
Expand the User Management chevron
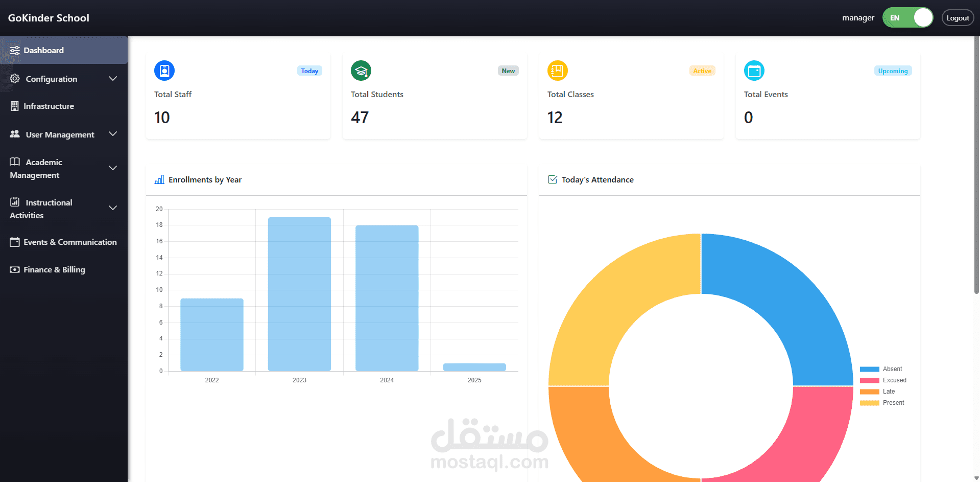pyautogui.click(x=113, y=134)
